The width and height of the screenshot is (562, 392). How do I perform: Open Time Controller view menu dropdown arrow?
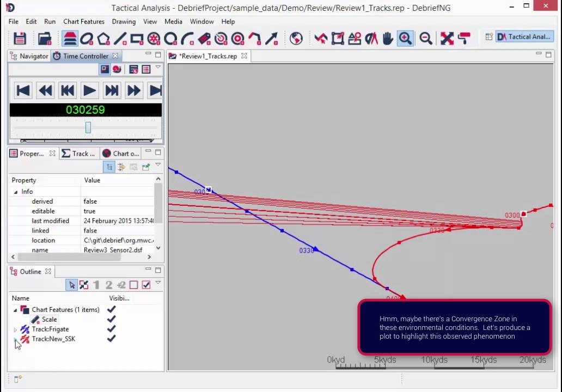click(158, 67)
